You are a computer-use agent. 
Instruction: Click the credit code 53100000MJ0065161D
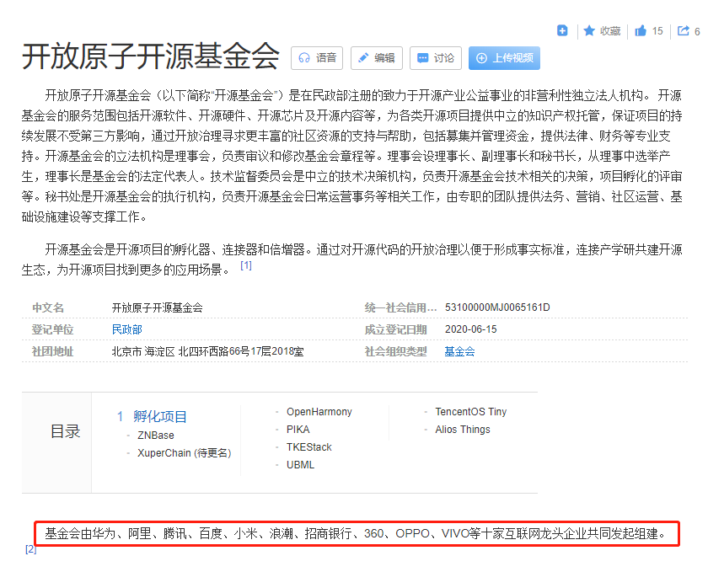pos(497,307)
